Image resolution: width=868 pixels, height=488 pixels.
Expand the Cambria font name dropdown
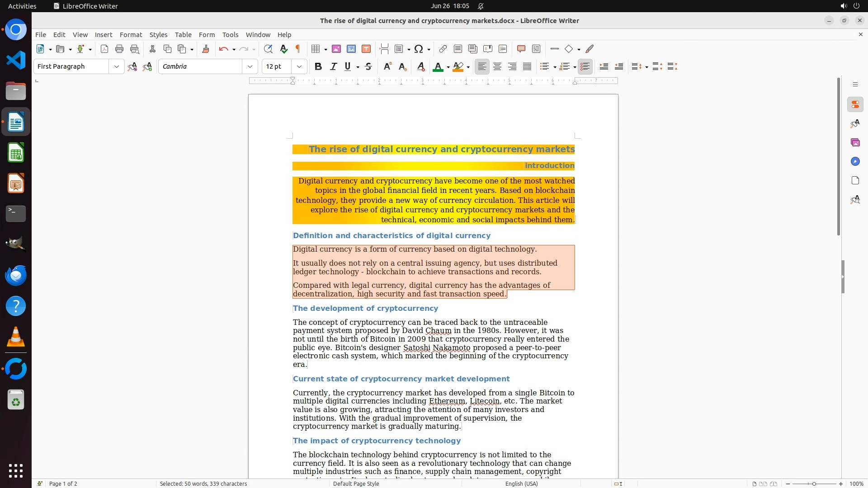pos(250,66)
